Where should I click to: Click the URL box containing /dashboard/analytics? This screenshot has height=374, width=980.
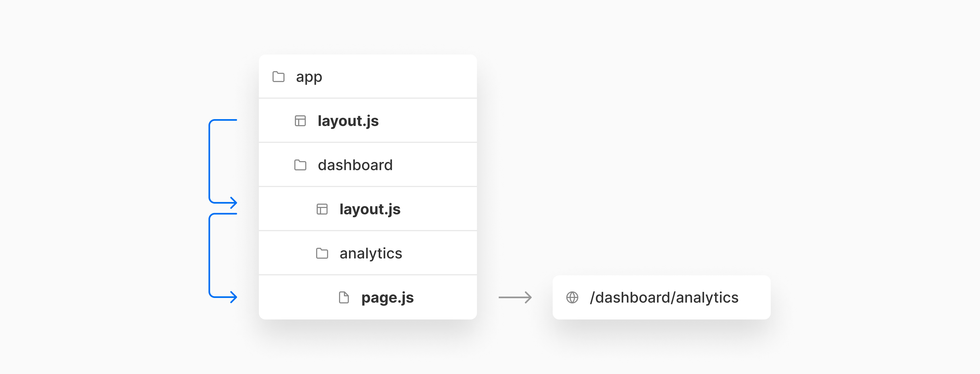pyautogui.click(x=662, y=297)
